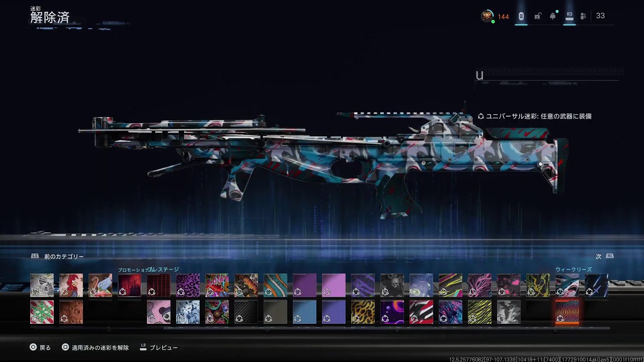The width and height of the screenshot is (644, 362).
Task: Select the flamingo camo
Action: (x=100, y=285)
